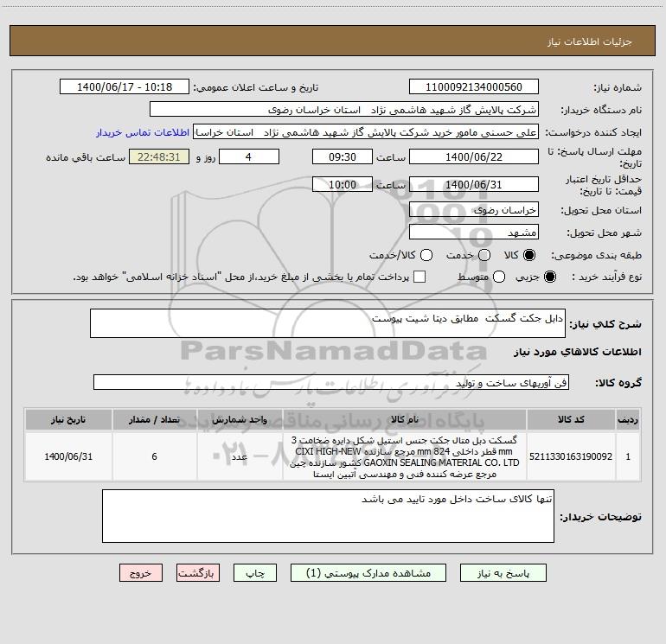Click the بازگشت back button
This screenshot has height=644, width=666.
198,573
